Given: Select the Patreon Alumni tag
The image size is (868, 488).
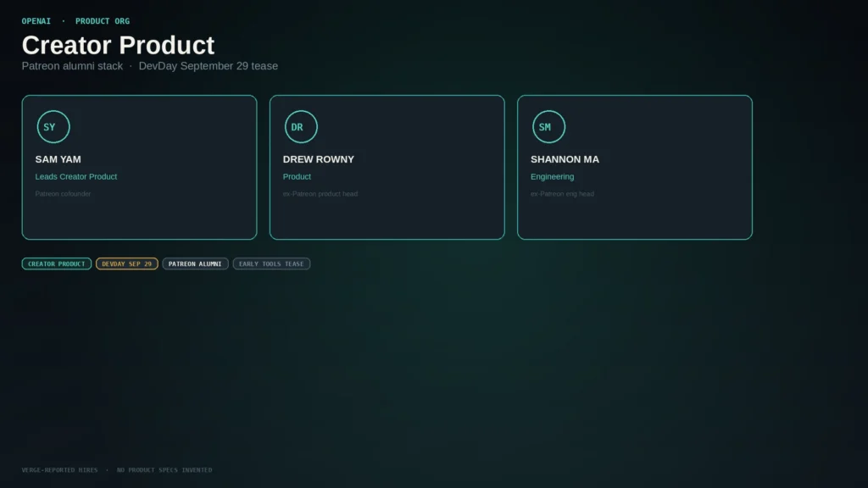Looking at the screenshot, I should pos(195,264).
